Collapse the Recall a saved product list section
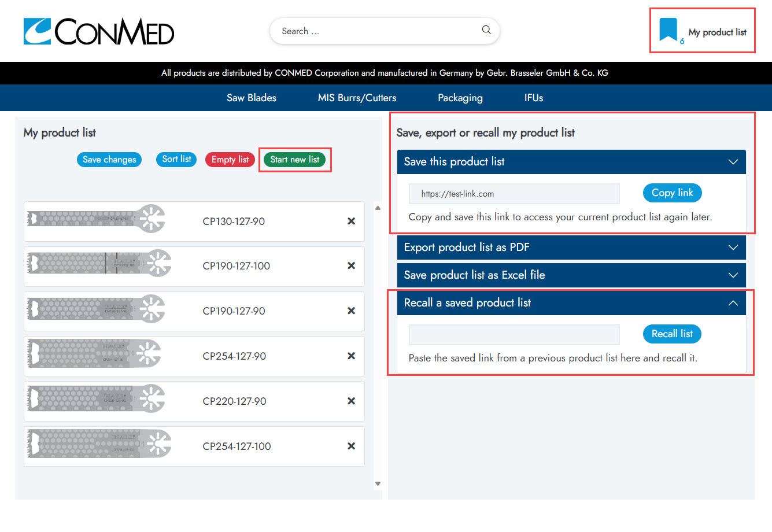The image size is (772, 532). pos(733,303)
